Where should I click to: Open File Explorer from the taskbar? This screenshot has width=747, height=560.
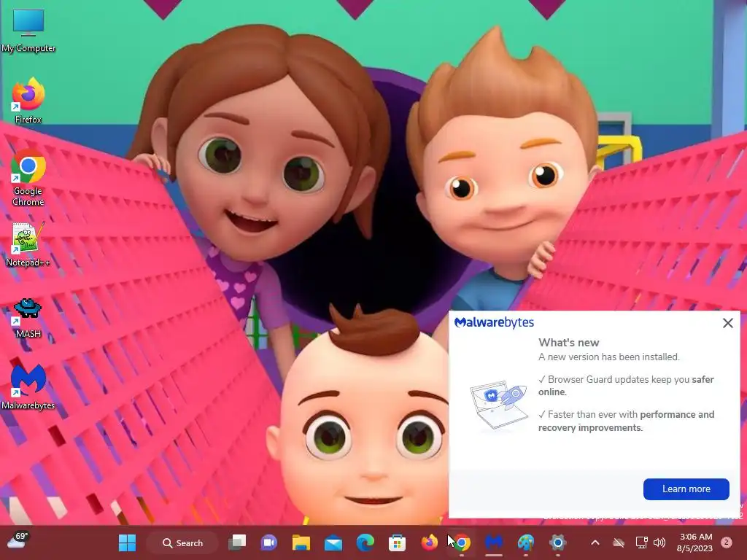click(301, 542)
